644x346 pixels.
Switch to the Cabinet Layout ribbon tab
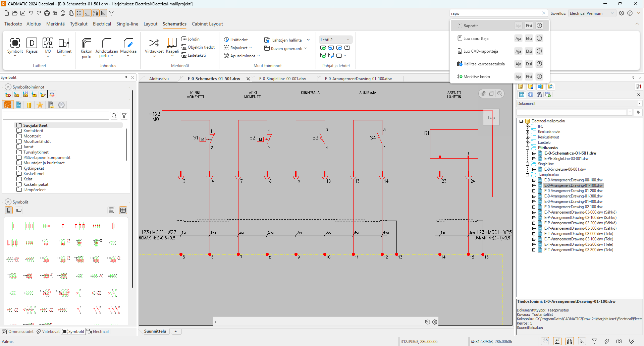[x=207, y=24]
